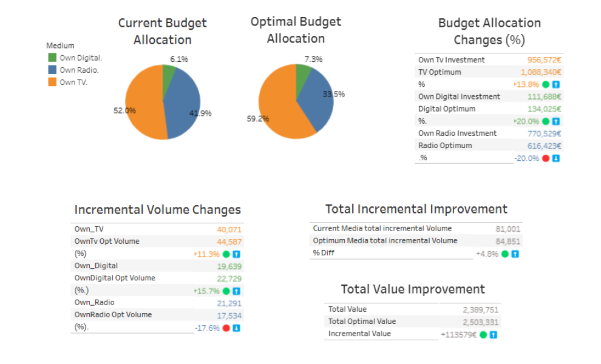Click the OwnDigital Opt Volume value 22,729
The image size is (601, 364).
[x=229, y=278]
